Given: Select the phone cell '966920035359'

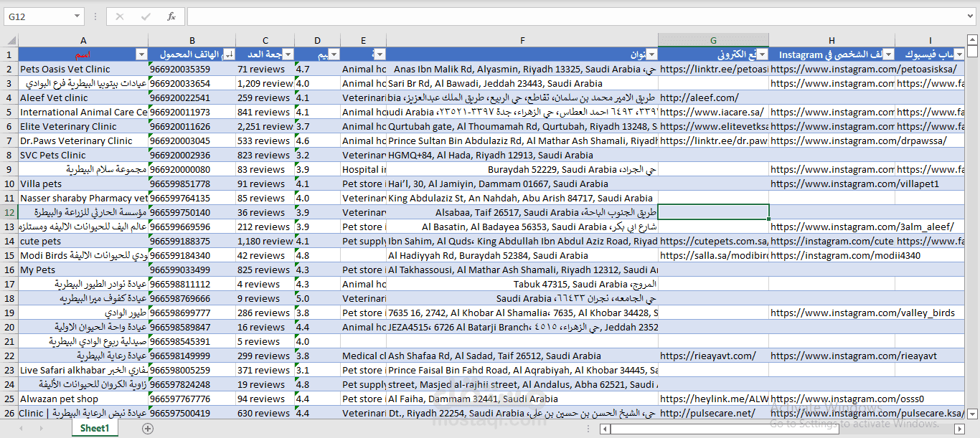Looking at the screenshot, I should tap(192, 69).
